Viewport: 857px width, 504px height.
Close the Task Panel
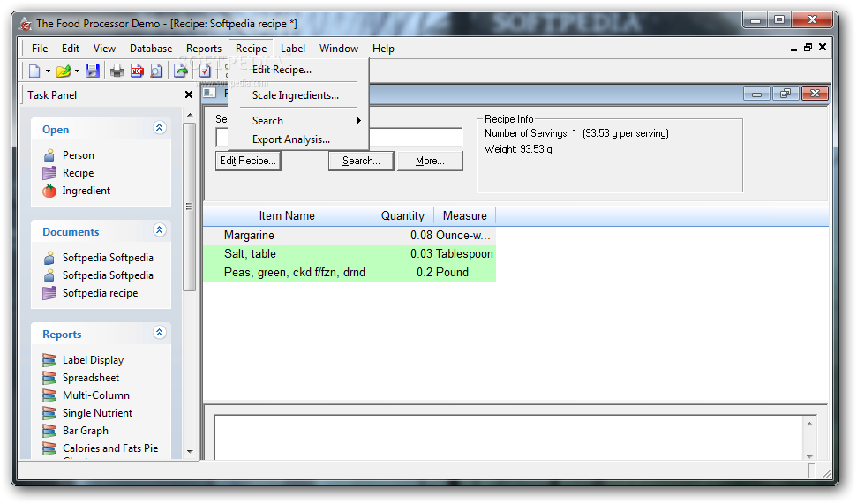click(189, 94)
